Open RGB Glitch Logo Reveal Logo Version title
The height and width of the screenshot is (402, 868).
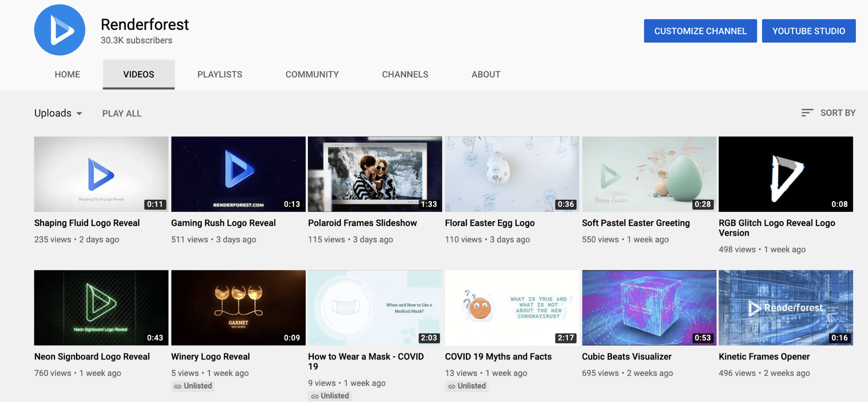pos(777,228)
